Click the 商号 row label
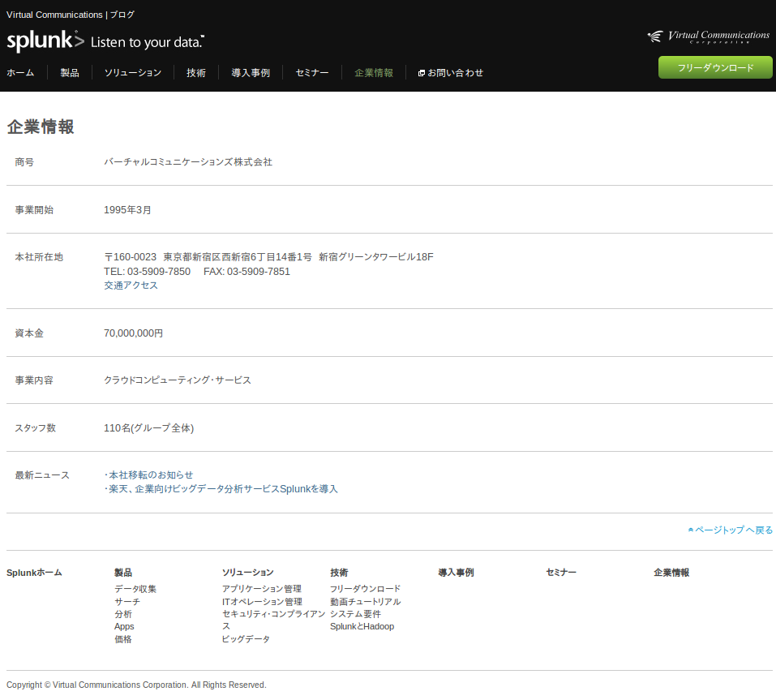This screenshot has height=700, width=776. click(x=24, y=162)
